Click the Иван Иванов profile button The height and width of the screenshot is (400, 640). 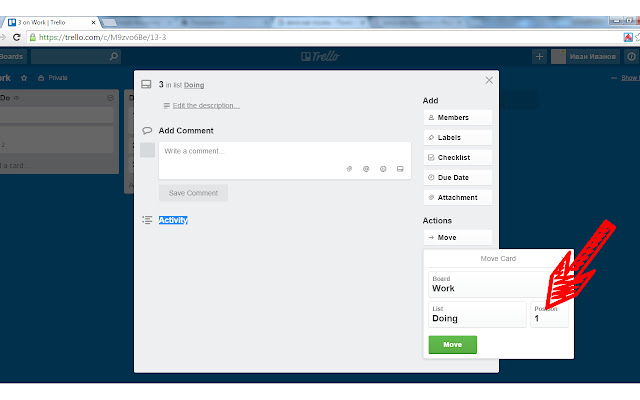tap(585, 56)
